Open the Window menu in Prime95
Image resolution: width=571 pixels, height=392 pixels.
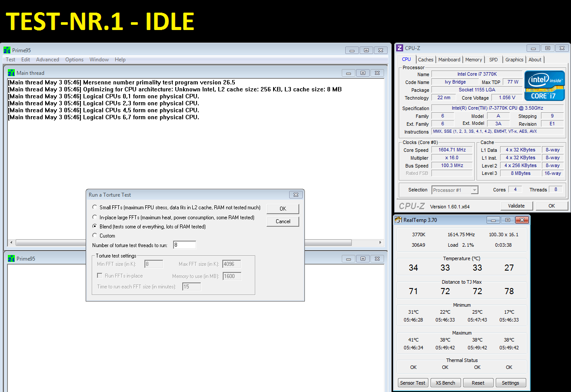(99, 60)
